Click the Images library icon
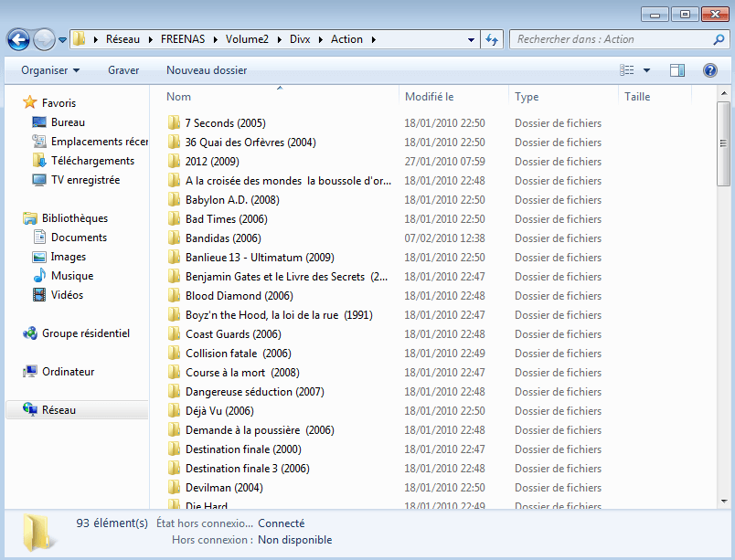 pos(39,257)
